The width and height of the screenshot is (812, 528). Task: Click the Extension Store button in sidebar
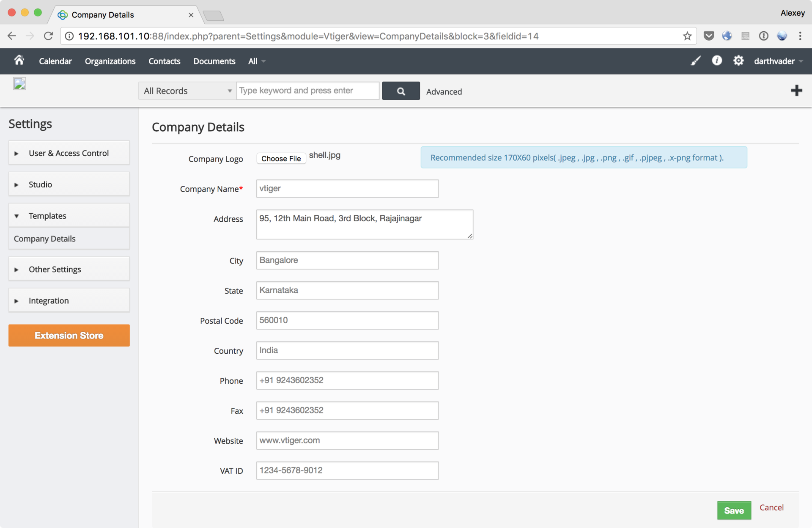69,335
